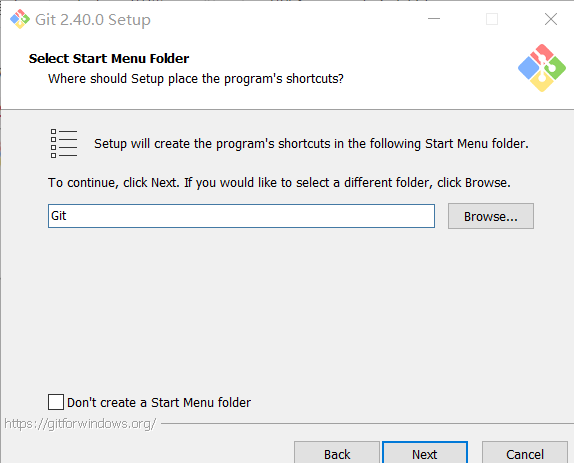This screenshot has width=574, height=463.
Task: Open the gitforwindows.org link
Action: 80,423
